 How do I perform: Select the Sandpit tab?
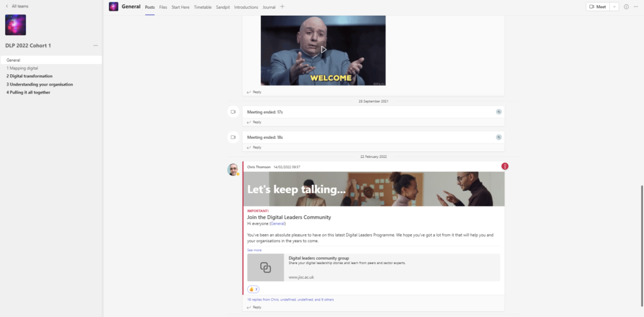click(x=223, y=7)
